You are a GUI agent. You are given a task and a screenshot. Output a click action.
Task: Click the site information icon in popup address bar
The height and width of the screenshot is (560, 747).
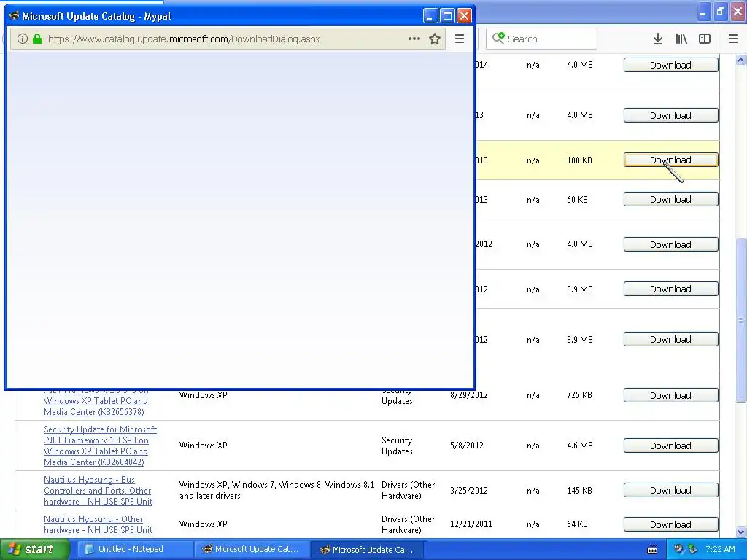[x=23, y=39]
